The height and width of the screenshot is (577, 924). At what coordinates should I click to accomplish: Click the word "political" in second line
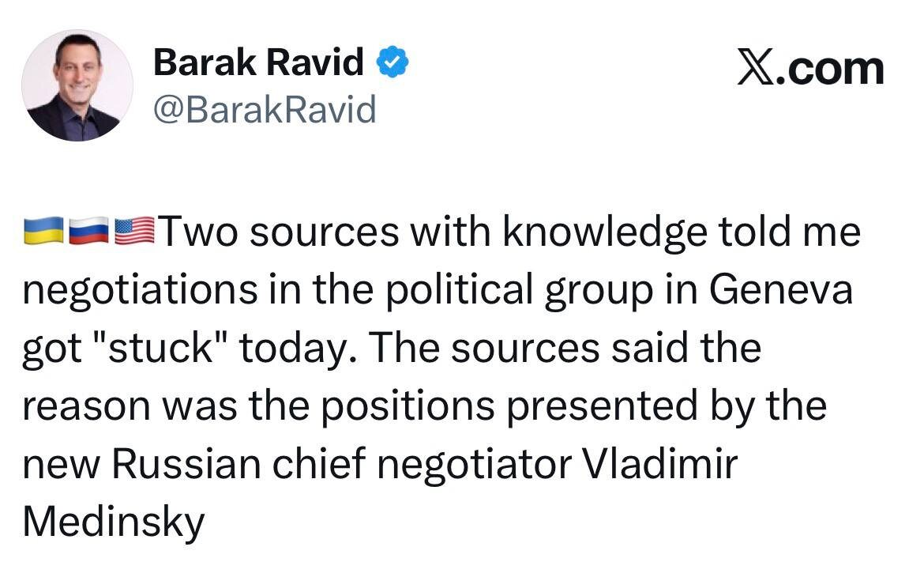(x=460, y=291)
